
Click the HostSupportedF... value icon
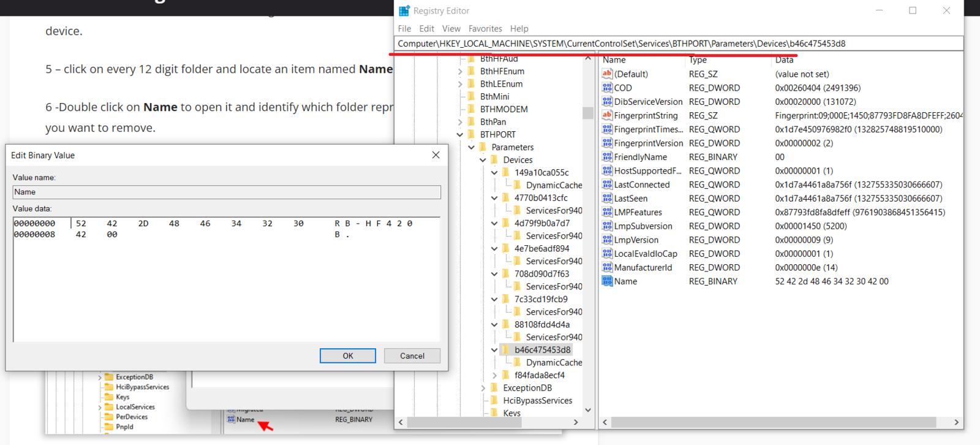tap(607, 171)
